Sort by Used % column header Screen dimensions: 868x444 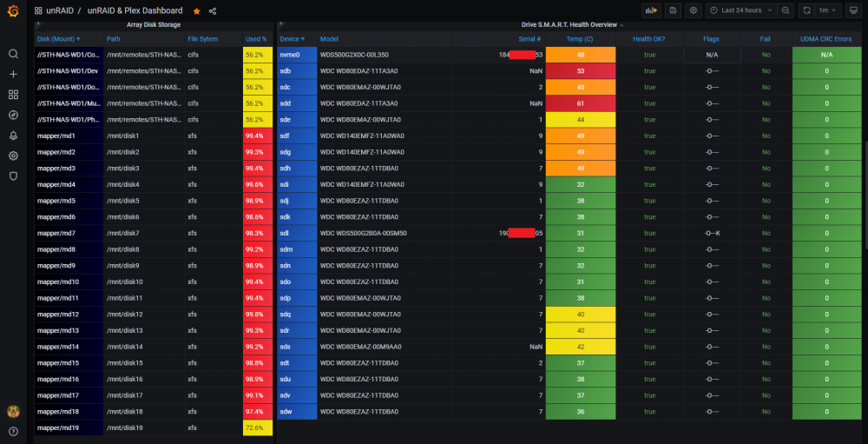pyautogui.click(x=258, y=39)
